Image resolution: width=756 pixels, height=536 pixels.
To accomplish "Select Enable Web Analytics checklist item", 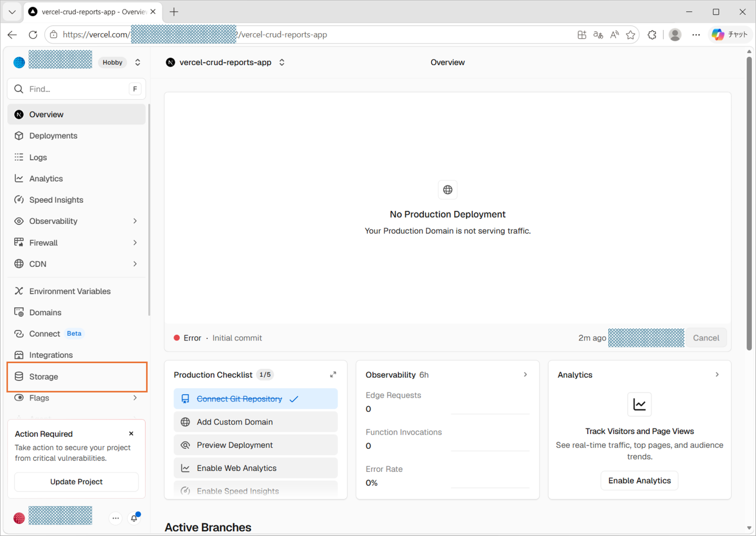I will 256,468.
